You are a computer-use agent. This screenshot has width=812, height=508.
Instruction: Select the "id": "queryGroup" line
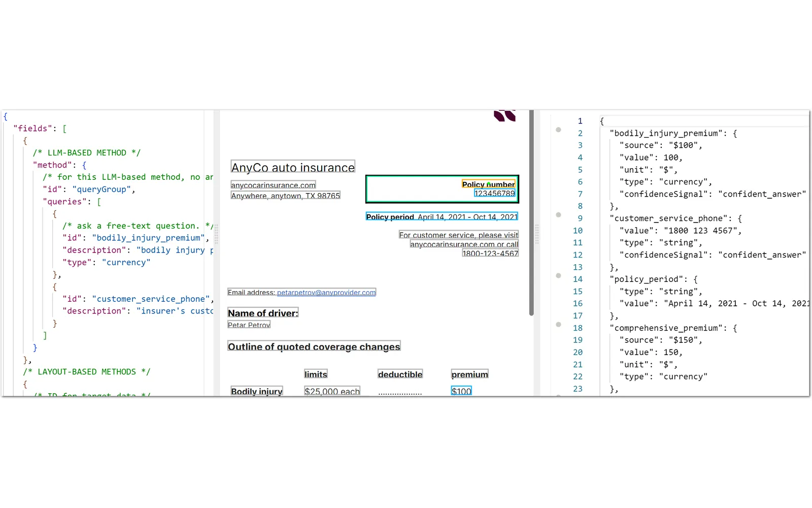pos(89,189)
